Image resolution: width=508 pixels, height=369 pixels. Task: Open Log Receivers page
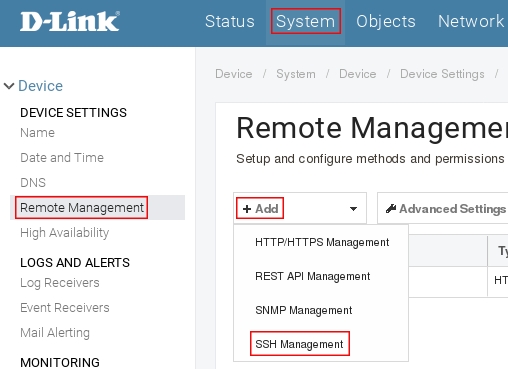[60, 283]
